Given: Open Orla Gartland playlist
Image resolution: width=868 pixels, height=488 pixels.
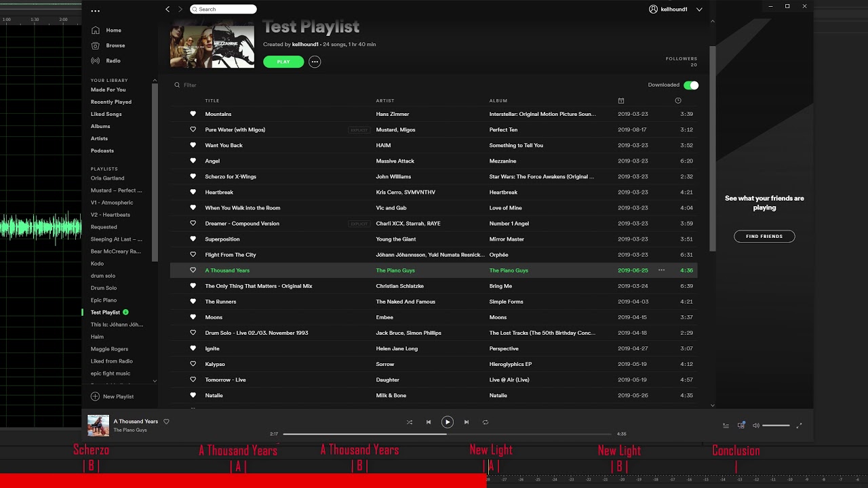Looking at the screenshot, I should (107, 178).
